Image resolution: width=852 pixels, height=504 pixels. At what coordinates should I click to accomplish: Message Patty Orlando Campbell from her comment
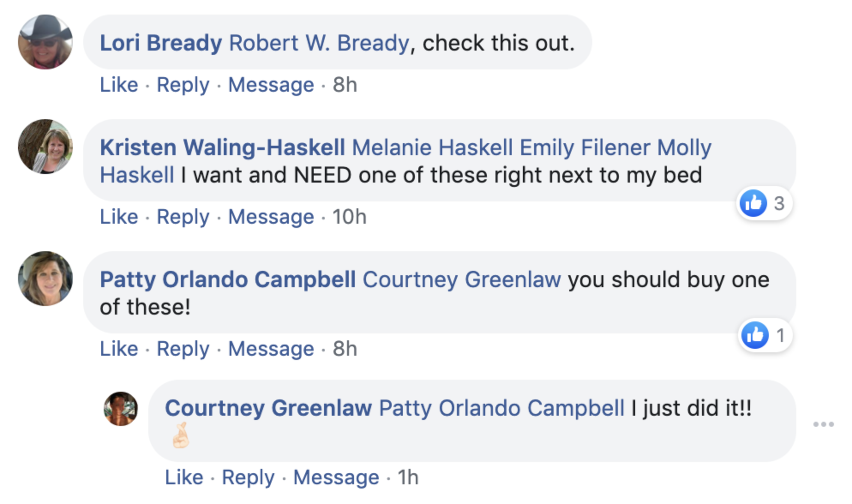(x=271, y=349)
